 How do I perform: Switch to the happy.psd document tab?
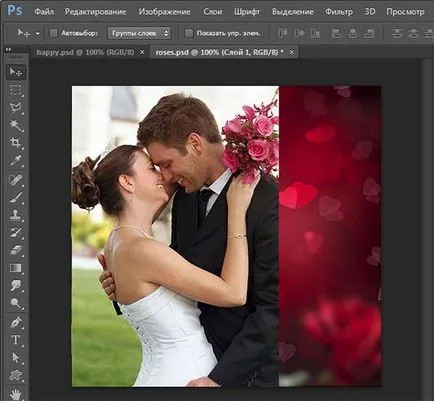coord(85,52)
